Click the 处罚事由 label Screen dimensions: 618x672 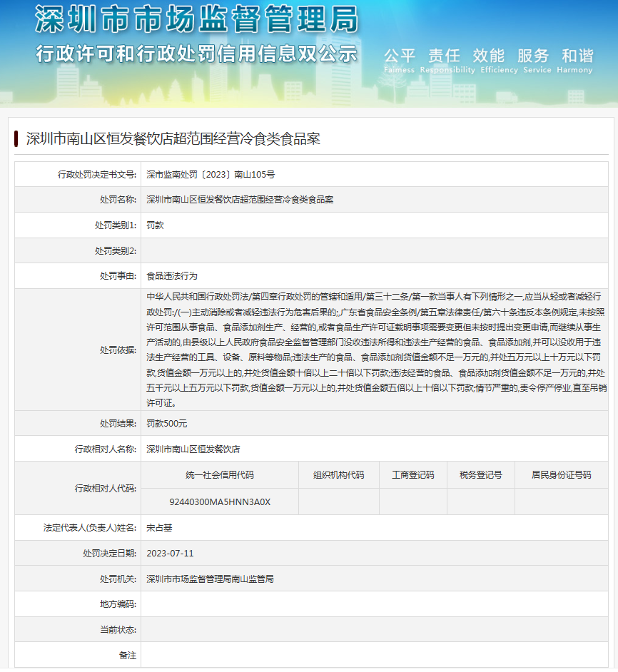tap(118, 276)
